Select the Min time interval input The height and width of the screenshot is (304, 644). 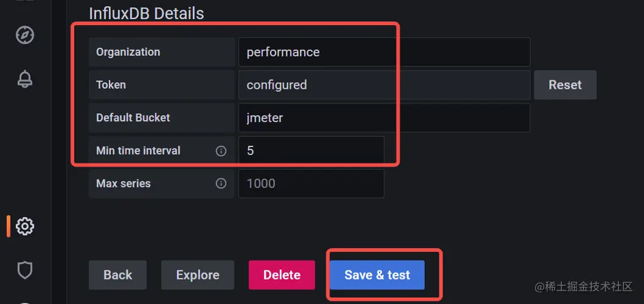pyautogui.click(x=311, y=151)
